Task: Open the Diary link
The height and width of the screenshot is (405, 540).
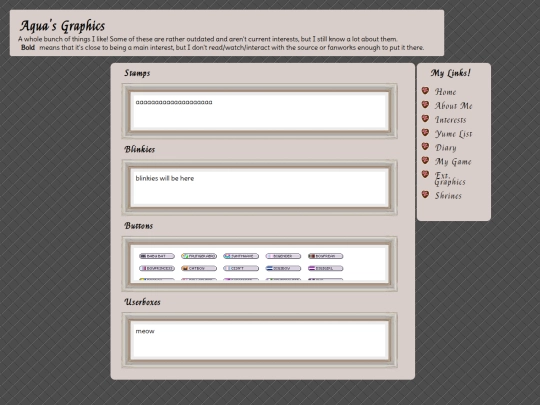Action: pos(446,148)
